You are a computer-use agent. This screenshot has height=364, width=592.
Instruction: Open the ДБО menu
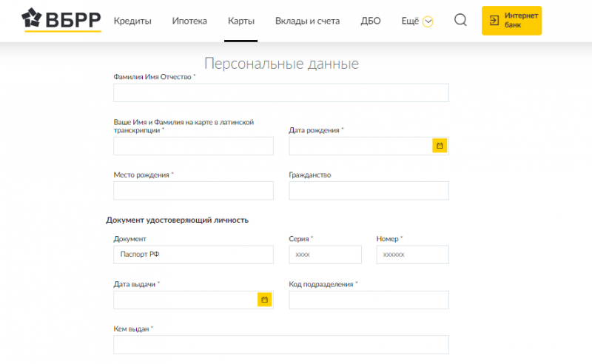[371, 21]
